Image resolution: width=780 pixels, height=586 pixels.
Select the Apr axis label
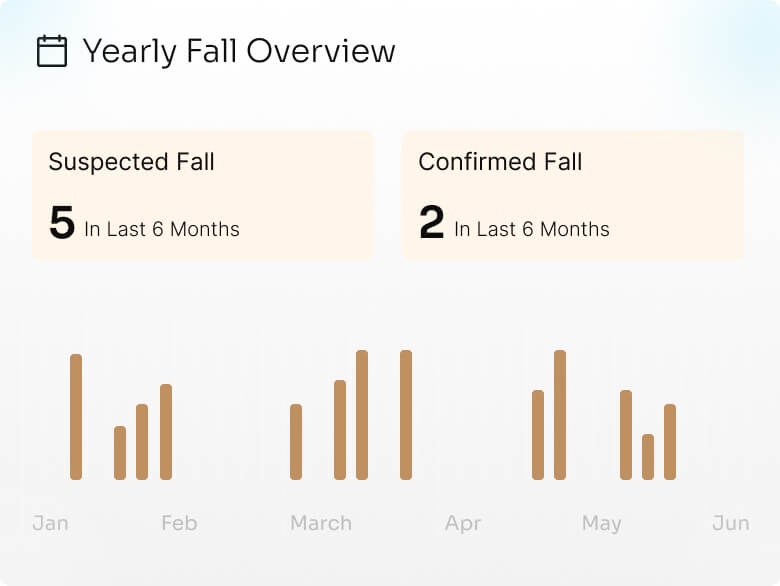[463, 524]
